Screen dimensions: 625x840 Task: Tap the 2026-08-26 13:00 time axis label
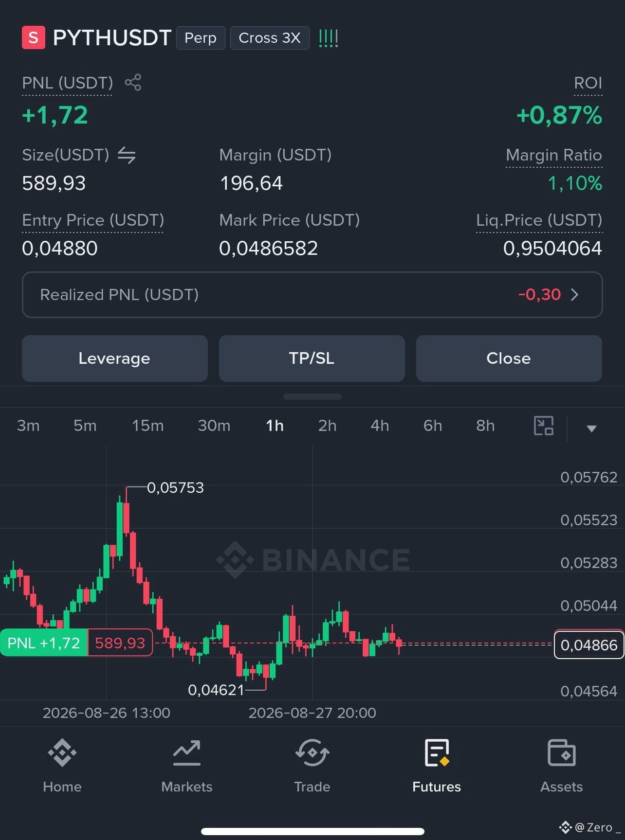point(107,713)
